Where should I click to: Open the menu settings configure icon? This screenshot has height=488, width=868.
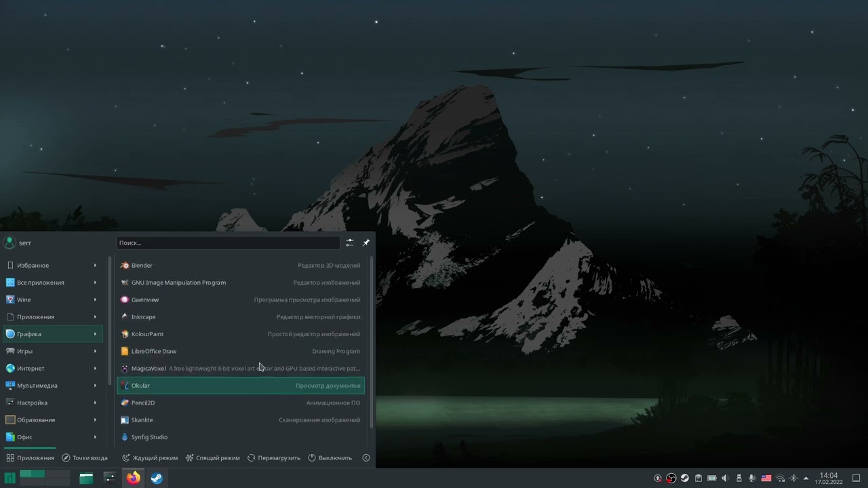tap(350, 243)
